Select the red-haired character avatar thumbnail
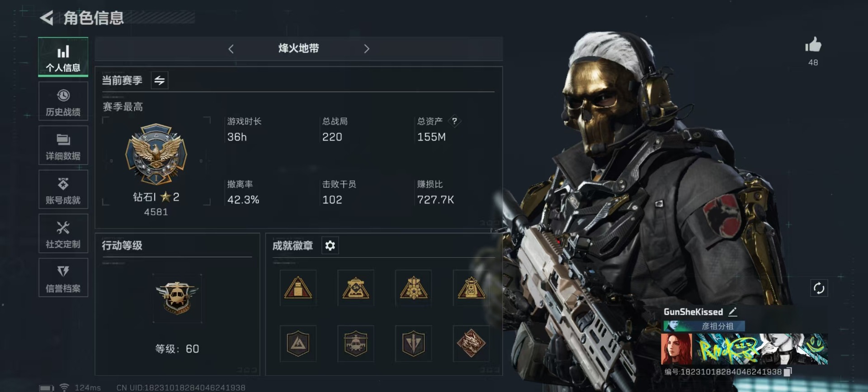Viewport: 868px width, 392px height. tap(676, 349)
